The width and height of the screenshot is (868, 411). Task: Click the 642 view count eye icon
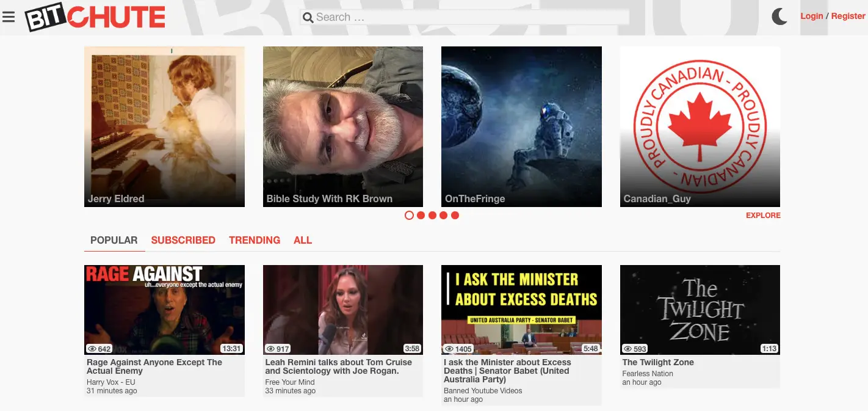point(92,349)
